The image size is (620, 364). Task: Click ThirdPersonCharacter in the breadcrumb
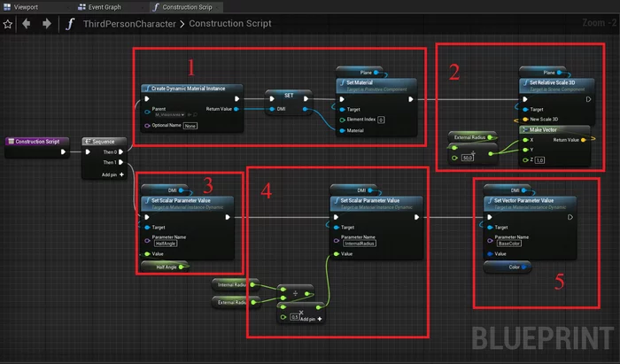pos(129,24)
